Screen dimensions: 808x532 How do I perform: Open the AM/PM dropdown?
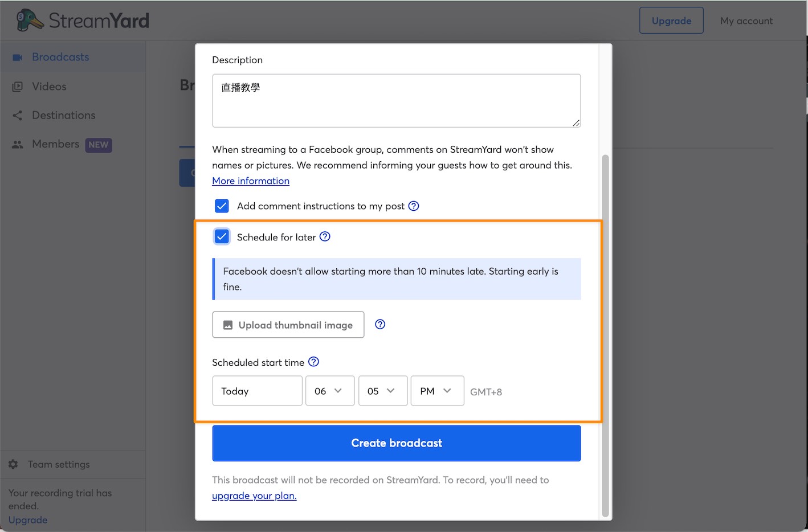click(438, 391)
